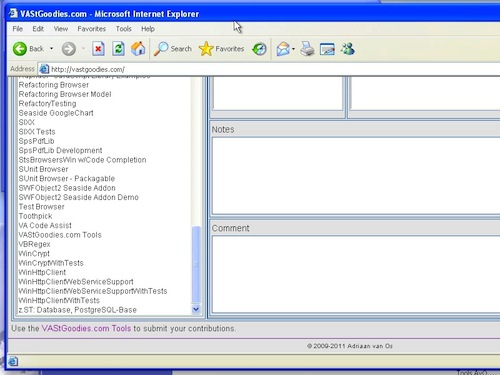Open the Messenger icon
Screen dimensions: 500x375
click(x=348, y=49)
